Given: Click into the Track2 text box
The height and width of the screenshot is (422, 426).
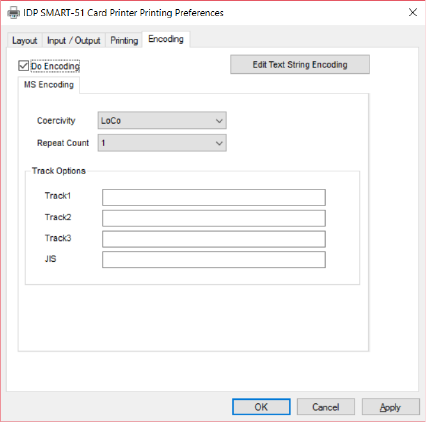Looking at the screenshot, I should click(214, 218).
